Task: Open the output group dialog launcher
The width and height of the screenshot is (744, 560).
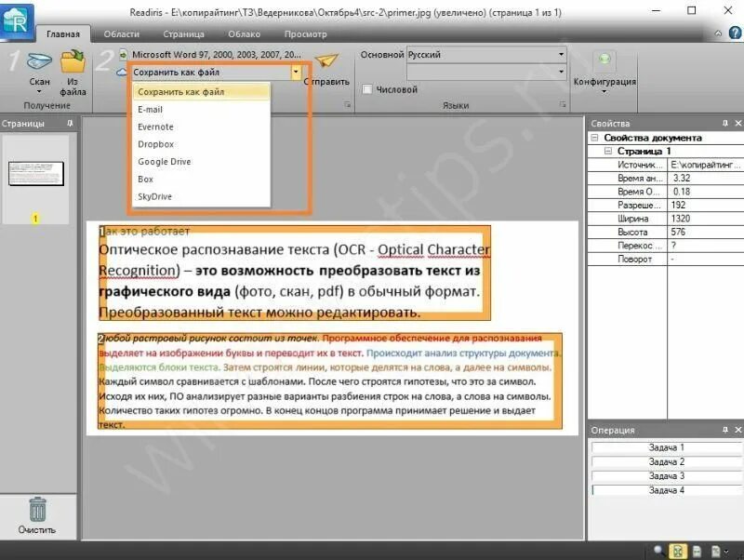Action: pyautogui.click(x=347, y=105)
